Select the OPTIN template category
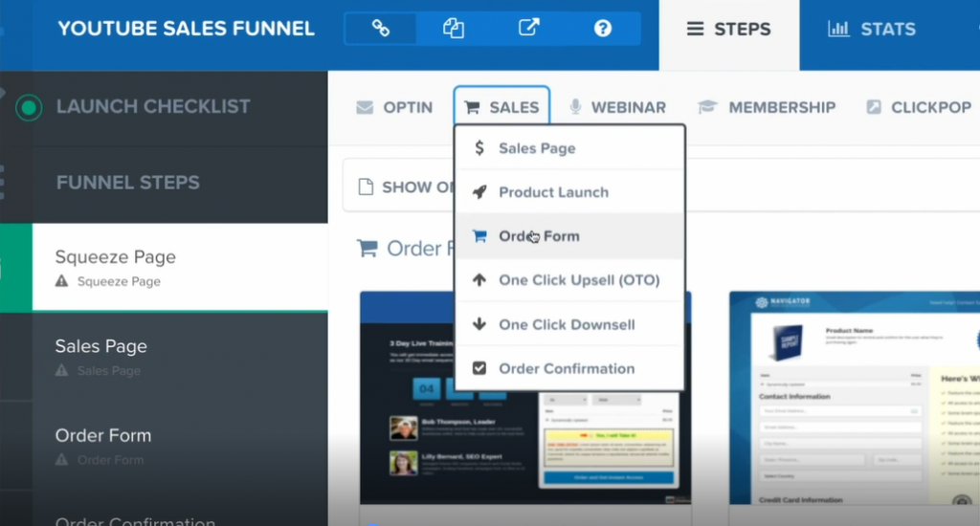 pos(394,107)
